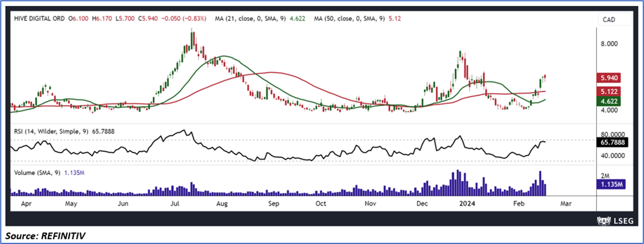Click the Dec label on time axis
This screenshot has height=244, width=644.
421,203
